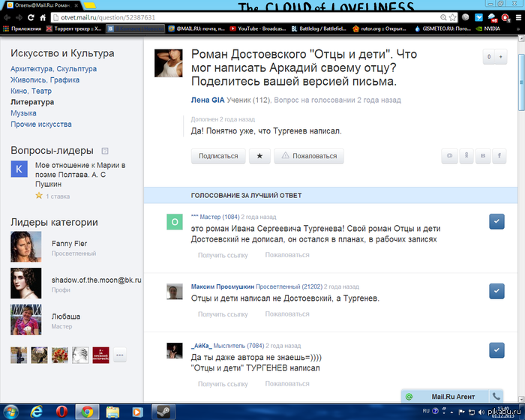Click the question author's avatar photo
Image resolution: width=525 pixels, height=420 pixels.
click(169, 63)
